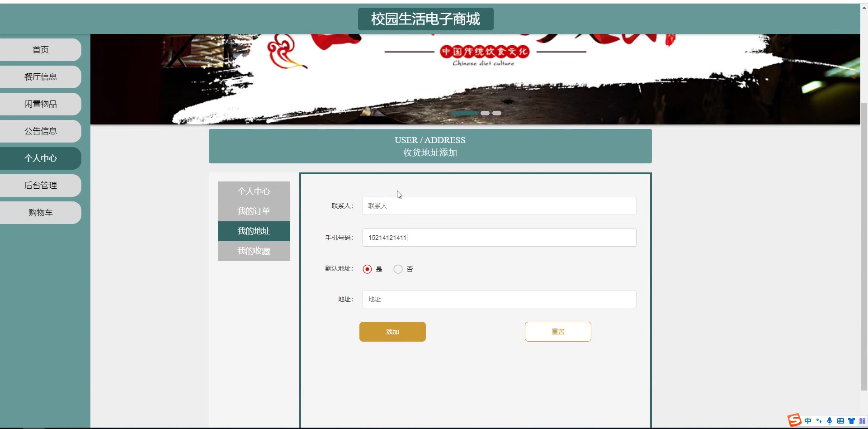This screenshot has width=868, height=429.
Task: Select 个人中心 tab in the user submenu
Action: click(x=254, y=191)
